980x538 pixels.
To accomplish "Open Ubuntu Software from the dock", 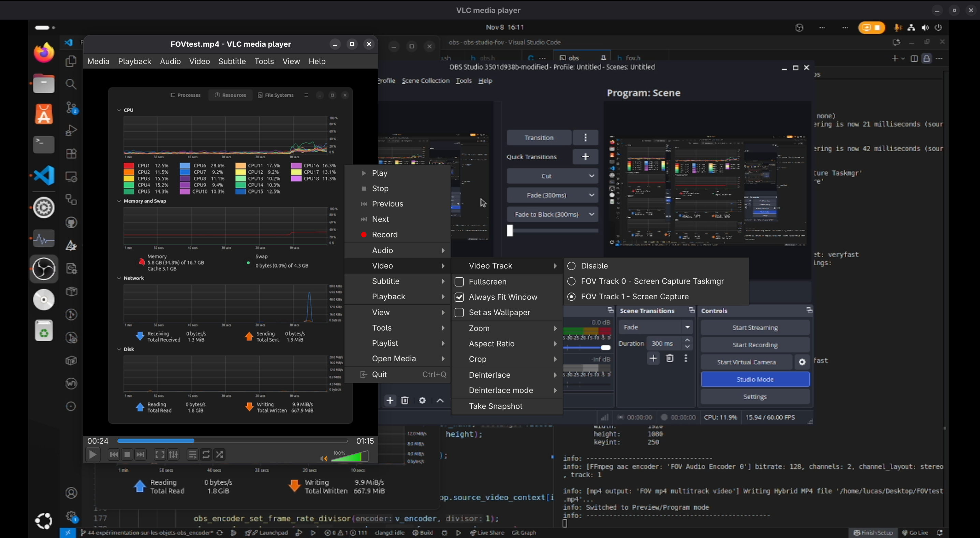I will tap(44, 114).
